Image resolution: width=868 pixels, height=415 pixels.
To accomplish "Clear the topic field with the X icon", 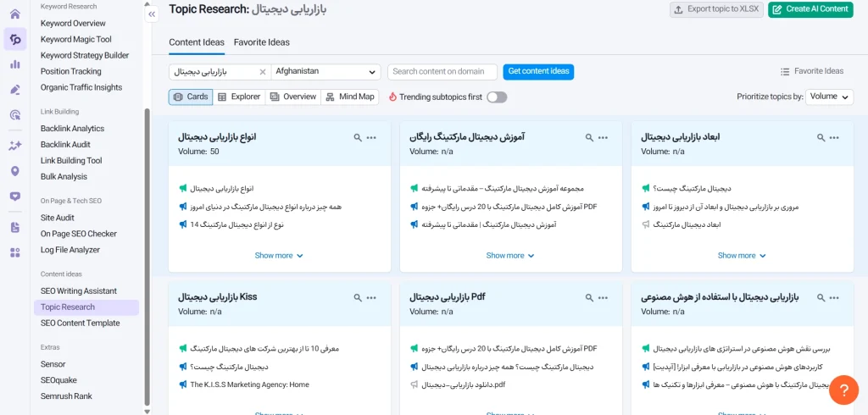I will [x=263, y=72].
